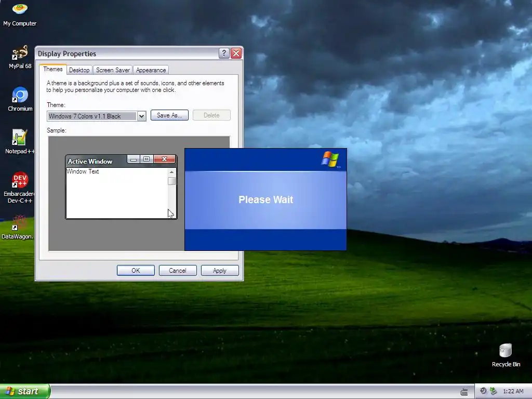
Task: Click the second system tray icon
Action: coord(494,391)
